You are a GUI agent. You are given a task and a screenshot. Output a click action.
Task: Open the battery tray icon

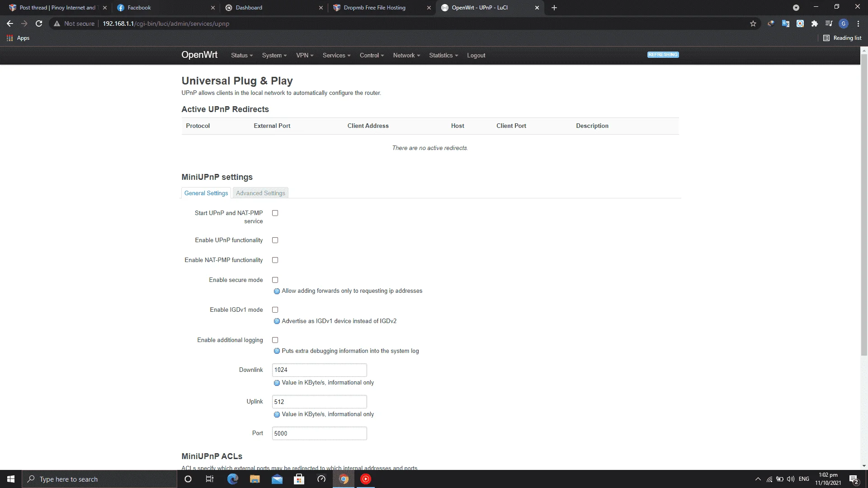click(780, 479)
